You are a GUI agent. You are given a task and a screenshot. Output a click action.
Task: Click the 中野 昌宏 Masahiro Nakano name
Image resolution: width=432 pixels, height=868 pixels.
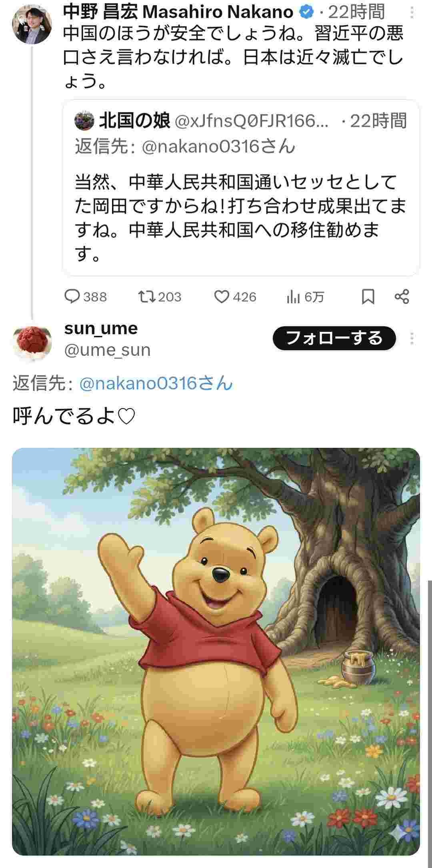[178, 12]
